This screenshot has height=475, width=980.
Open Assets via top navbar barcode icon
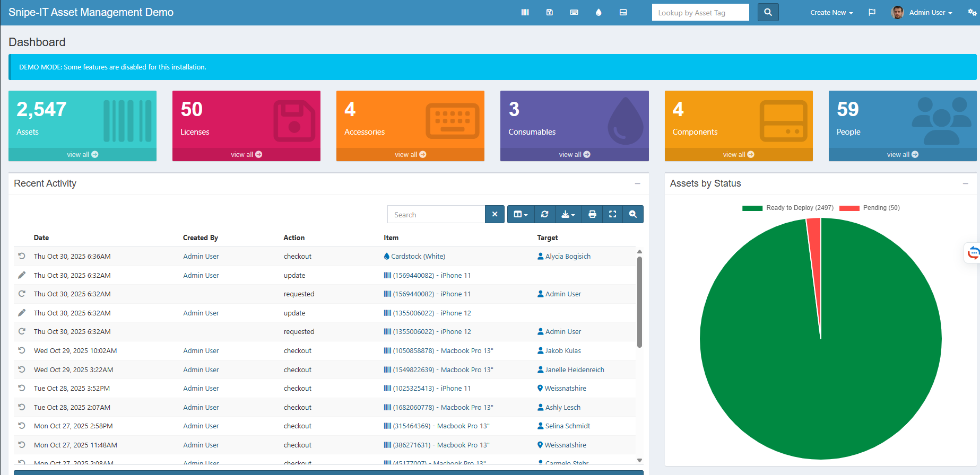525,12
